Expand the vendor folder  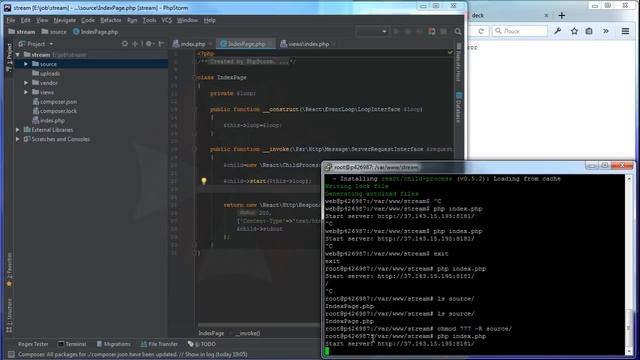26,83
